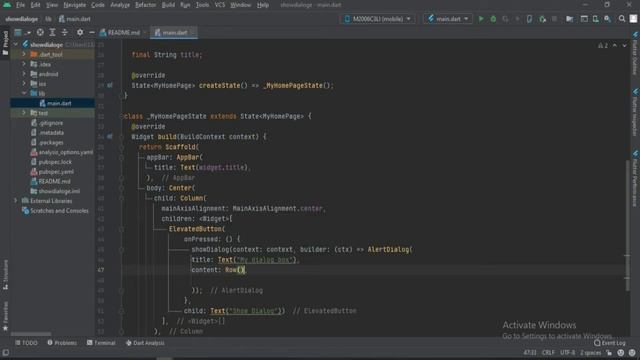This screenshot has width=640, height=360.
Task: Open the Flutter Outline side panel
Action: coord(635,53)
